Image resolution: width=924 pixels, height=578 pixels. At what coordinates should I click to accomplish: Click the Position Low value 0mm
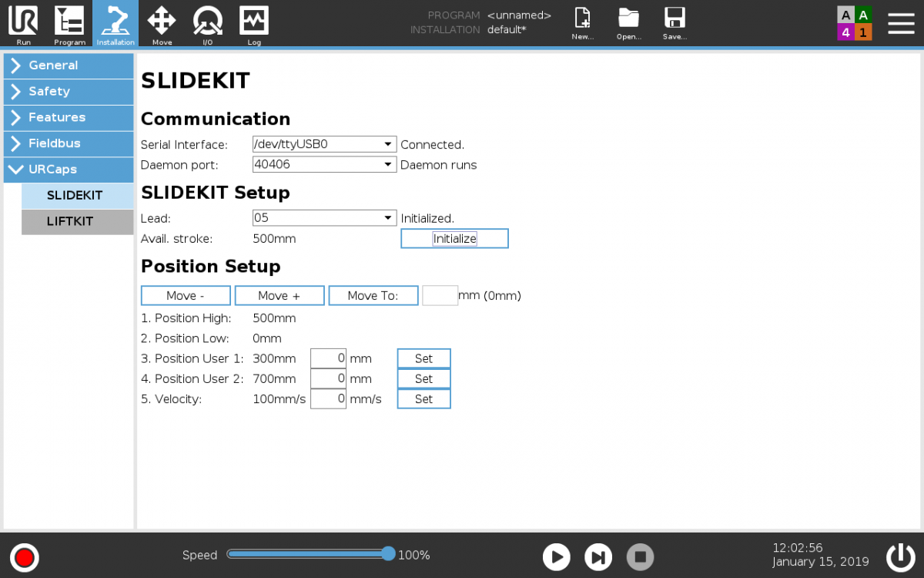coord(267,338)
